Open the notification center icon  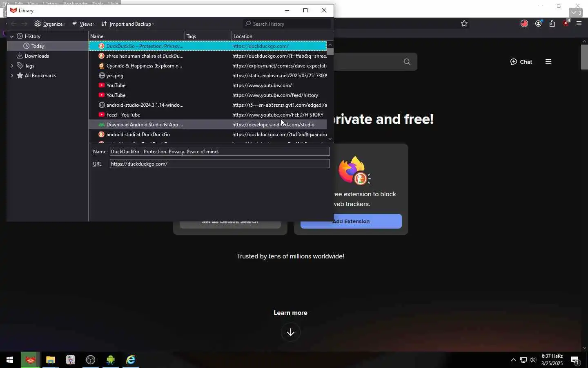click(x=575, y=360)
